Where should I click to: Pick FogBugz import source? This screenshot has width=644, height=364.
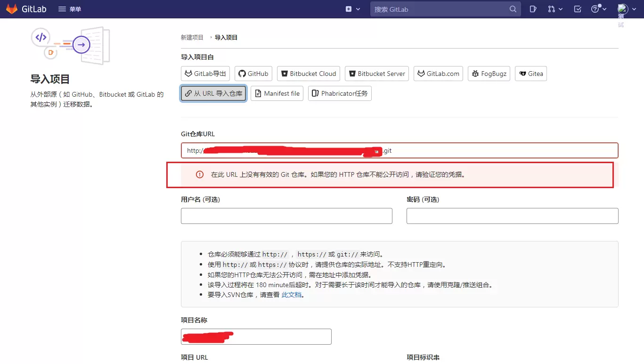click(489, 74)
